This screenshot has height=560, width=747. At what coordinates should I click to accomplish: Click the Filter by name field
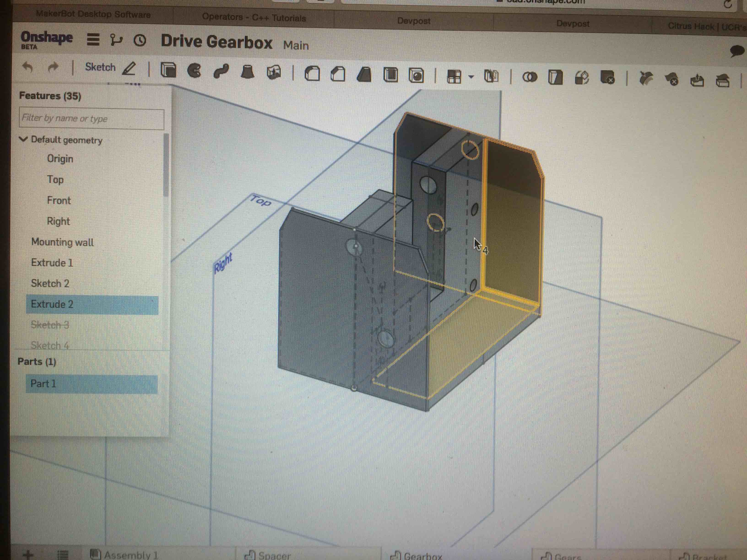(x=92, y=118)
